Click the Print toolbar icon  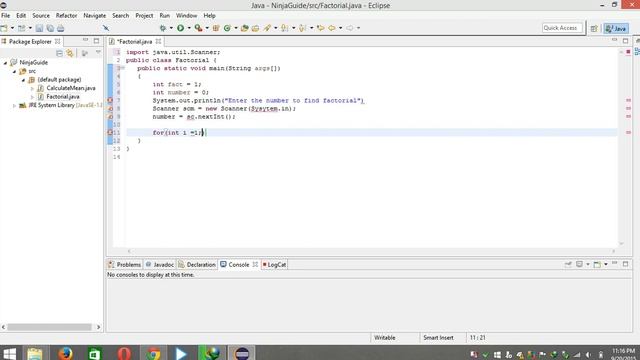click(61, 28)
